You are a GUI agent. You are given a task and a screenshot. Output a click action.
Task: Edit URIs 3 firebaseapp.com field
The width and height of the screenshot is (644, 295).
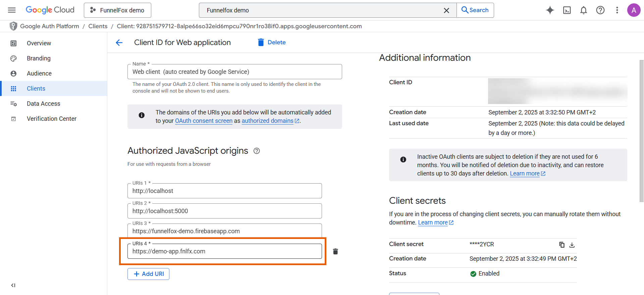[225, 231]
